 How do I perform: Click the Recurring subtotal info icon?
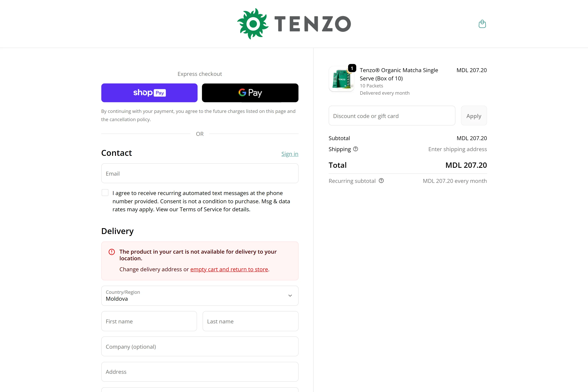click(x=381, y=181)
